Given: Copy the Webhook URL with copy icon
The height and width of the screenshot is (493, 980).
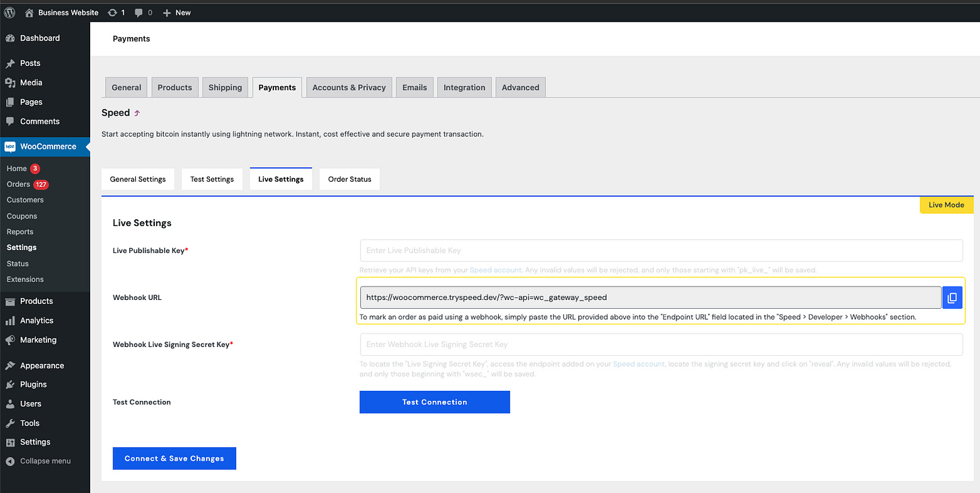Looking at the screenshot, I should [x=952, y=297].
